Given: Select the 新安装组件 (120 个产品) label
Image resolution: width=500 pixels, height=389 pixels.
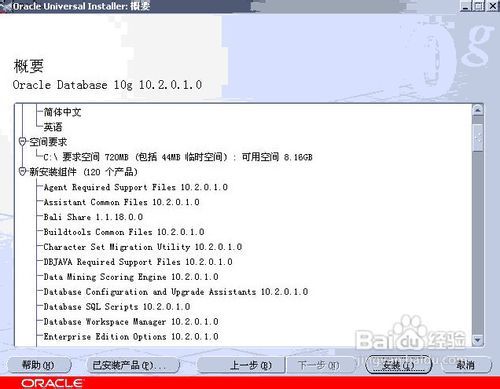Looking at the screenshot, I should [x=83, y=172].
